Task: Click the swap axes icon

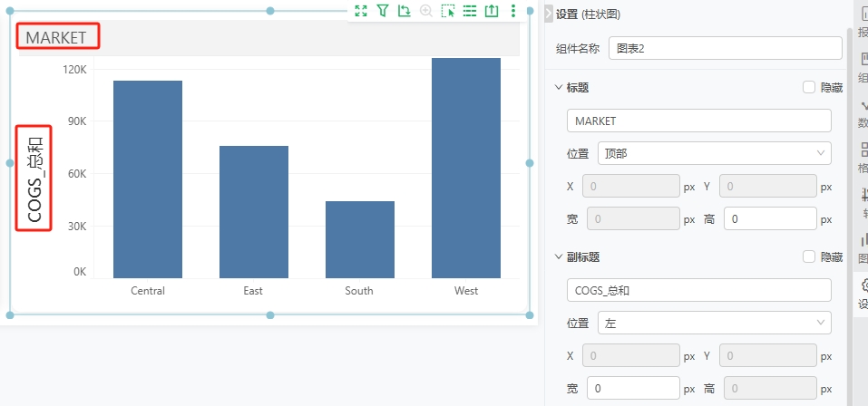Action: coord(405,11)
